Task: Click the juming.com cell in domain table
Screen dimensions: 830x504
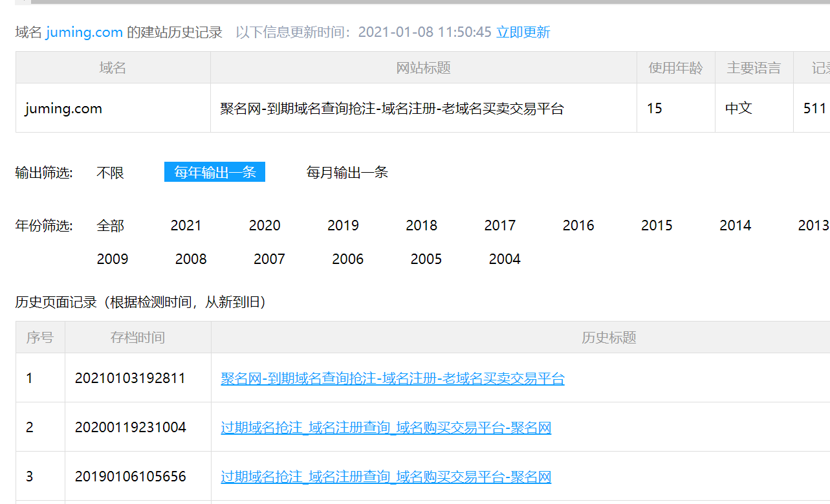Action: click(x=113, y=108)
